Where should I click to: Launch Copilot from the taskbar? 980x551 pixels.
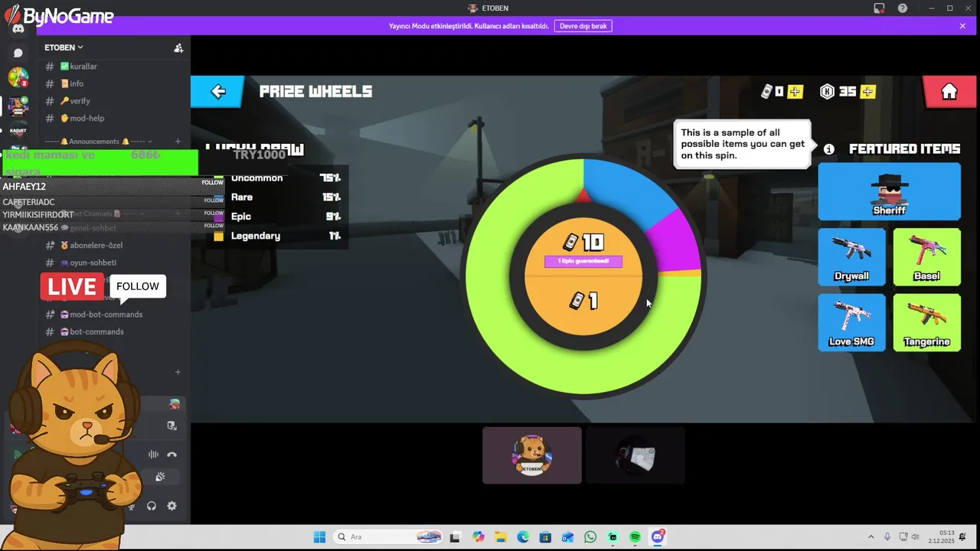(x=478, y=537)
